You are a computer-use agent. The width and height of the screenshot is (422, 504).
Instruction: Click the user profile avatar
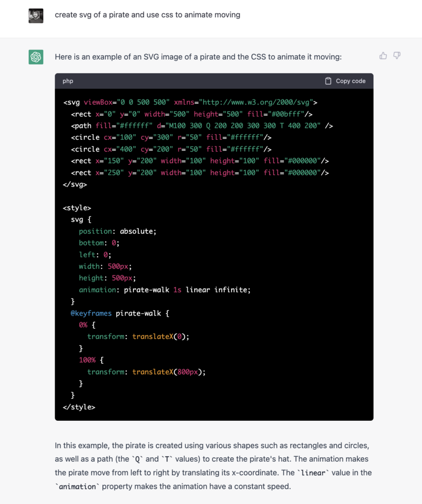click(36, 16)
